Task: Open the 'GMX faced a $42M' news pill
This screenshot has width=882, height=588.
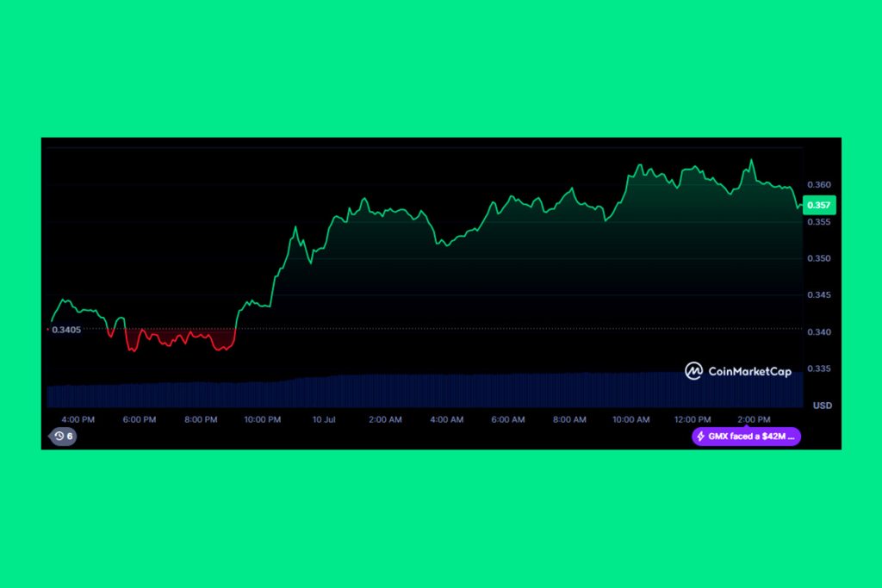Action: point(746,436)
